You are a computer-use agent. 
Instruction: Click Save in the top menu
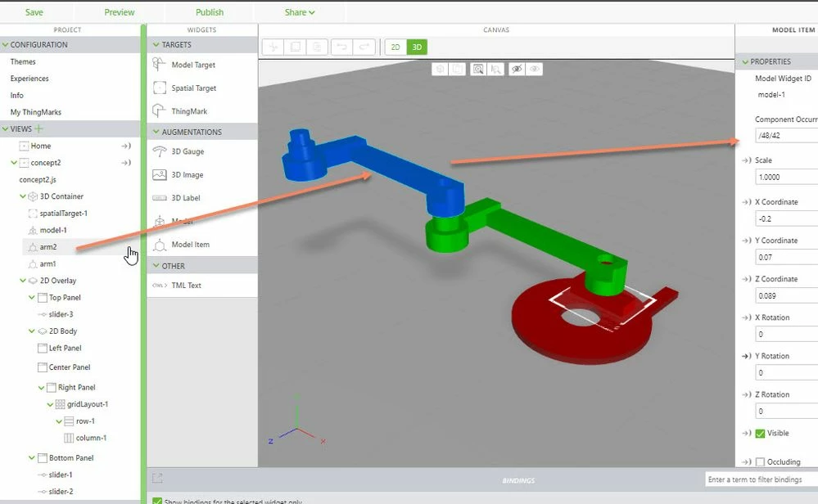coord(34,12)
